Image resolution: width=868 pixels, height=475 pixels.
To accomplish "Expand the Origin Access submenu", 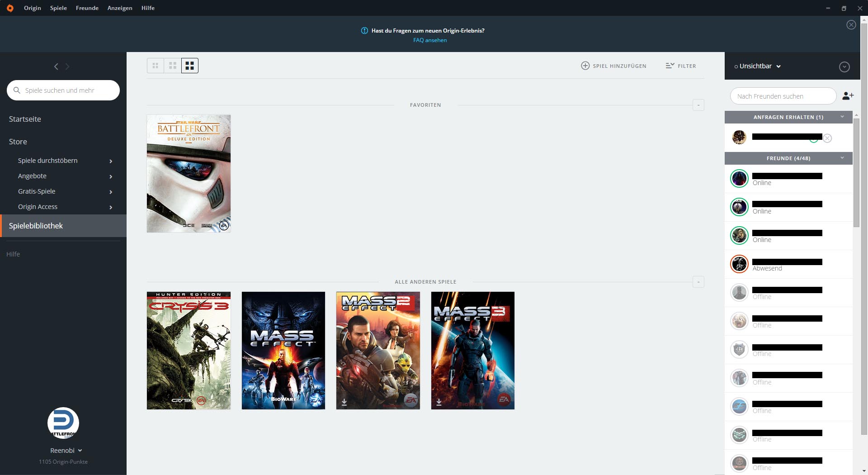I will pyautogui.click(x=111, y=207).
